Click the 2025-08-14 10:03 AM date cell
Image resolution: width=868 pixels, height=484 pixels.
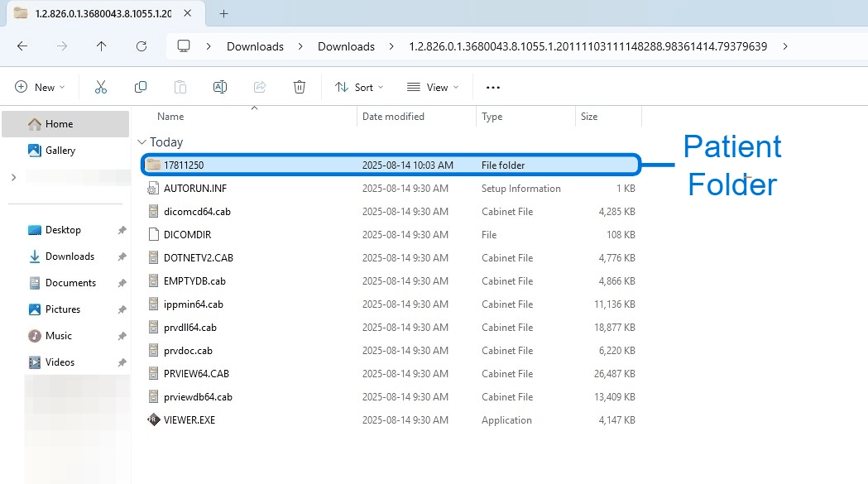pyautogui.click(x=407, y=165)
